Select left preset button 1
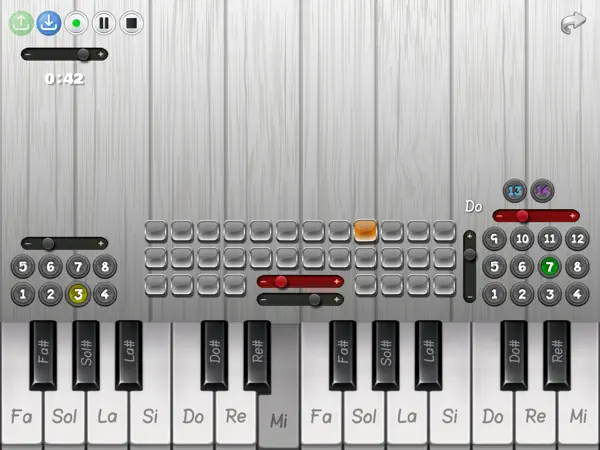Screen dimensions: 600x450 (x=23, y=294)
